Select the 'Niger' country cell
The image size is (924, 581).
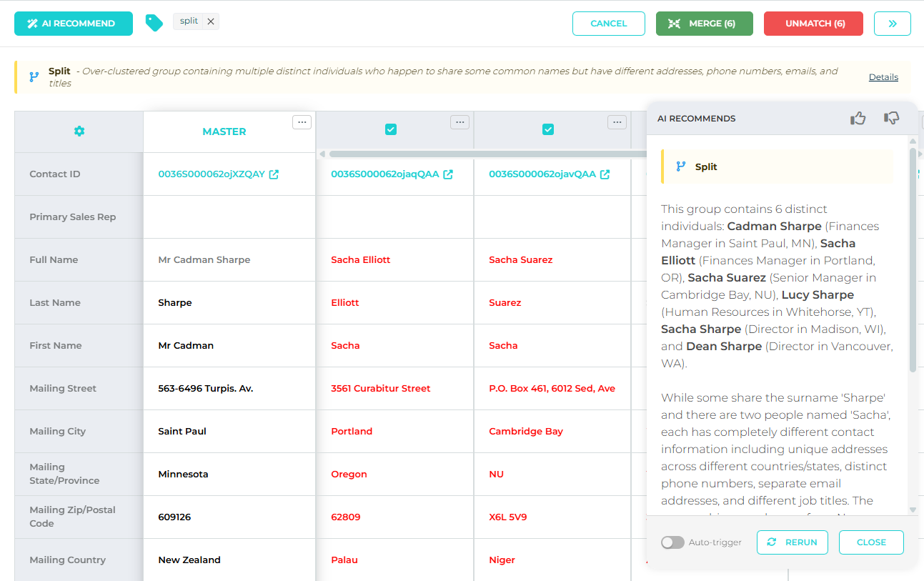pos(552,560)
